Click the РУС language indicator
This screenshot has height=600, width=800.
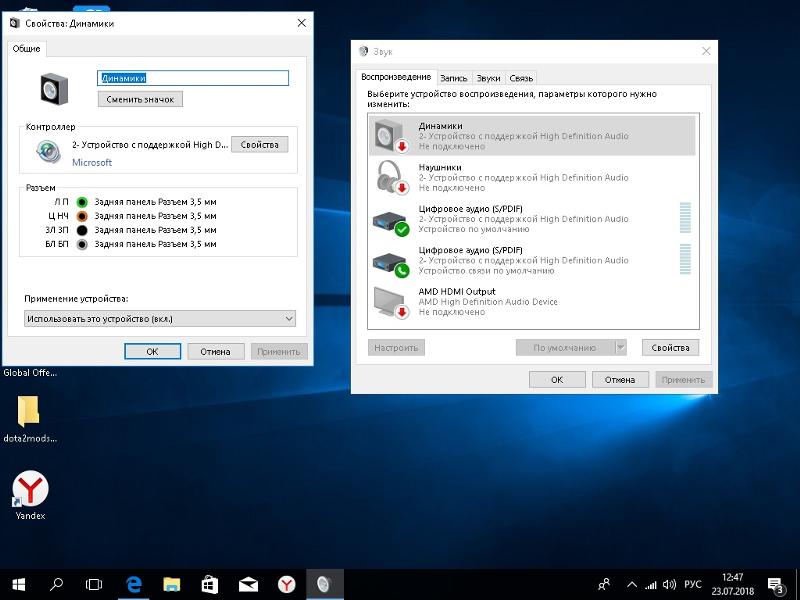[x=693, y=585]
